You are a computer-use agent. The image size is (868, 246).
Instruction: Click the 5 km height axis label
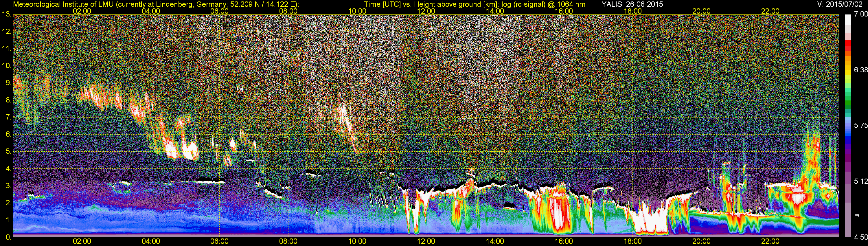(x=8, y=152)
